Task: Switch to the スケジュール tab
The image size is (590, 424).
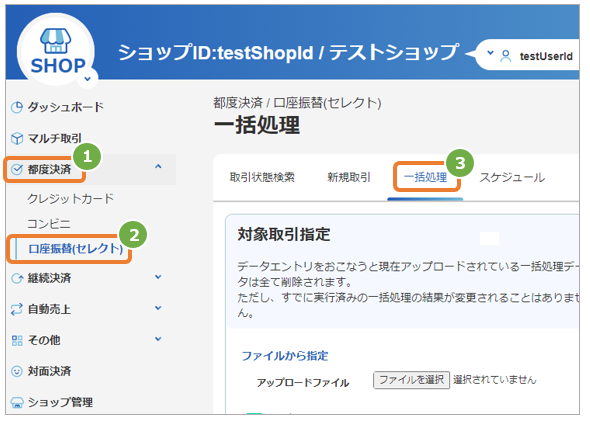Action: click(x=512, y=177)
